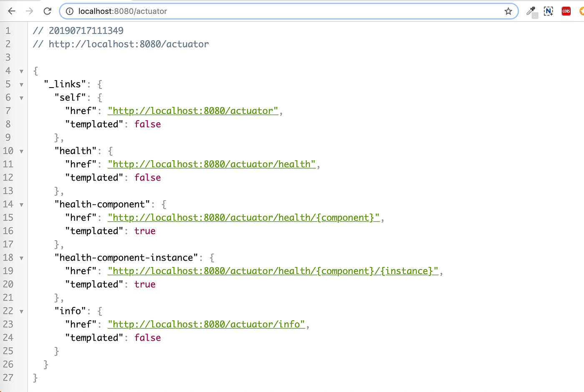Click inside the browser address bar
The width and height of the screenshot is (584, 392).
pyautogui.click(x=250, y=11)
